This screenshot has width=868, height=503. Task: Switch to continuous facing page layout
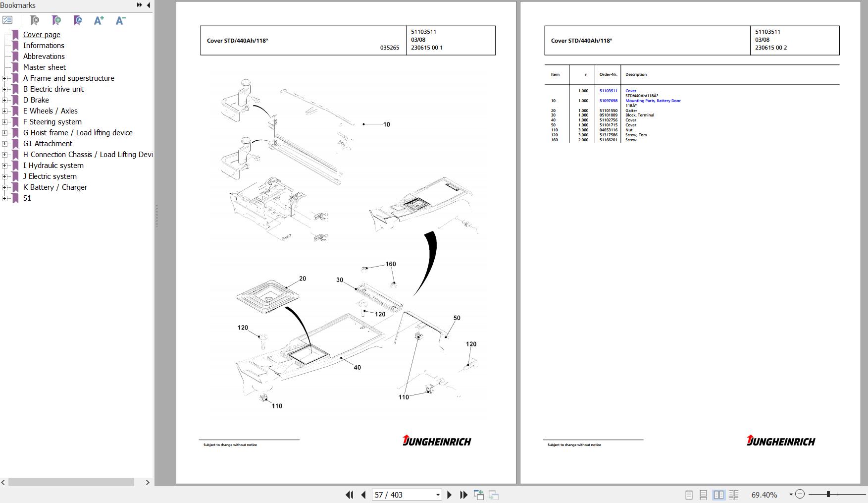click(734, 495)
